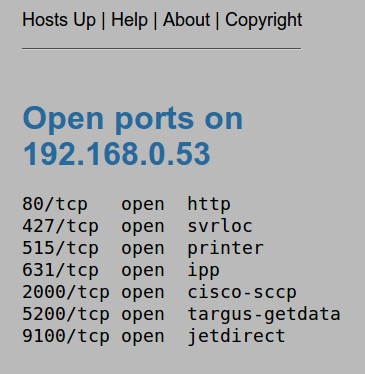Click the printer service name

[x=225, y=248]
